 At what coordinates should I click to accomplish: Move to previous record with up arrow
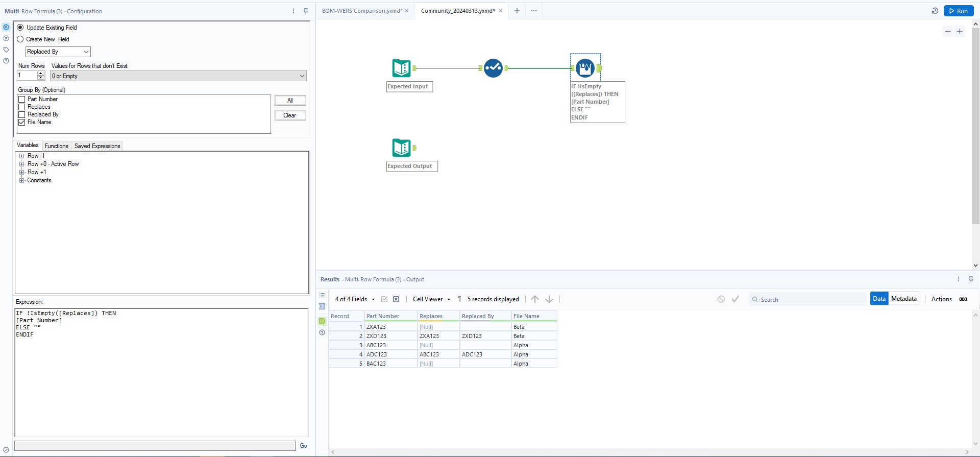click(x=534, y=299)
